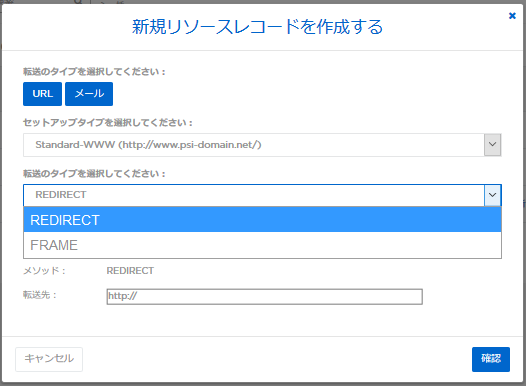The width and height of the screenshot is (526, 386).
Task: Click the 転送先 label
Action: point(40,295)
